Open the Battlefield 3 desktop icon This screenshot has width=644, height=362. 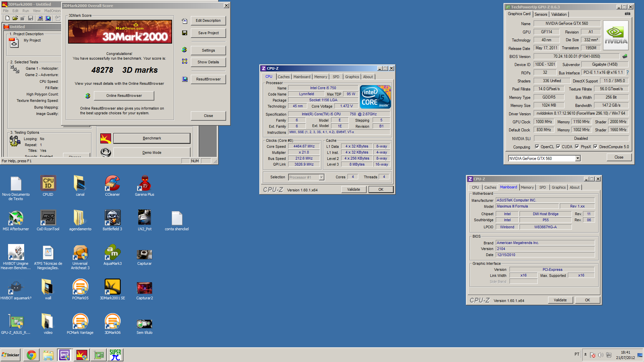tap(112, 221)
